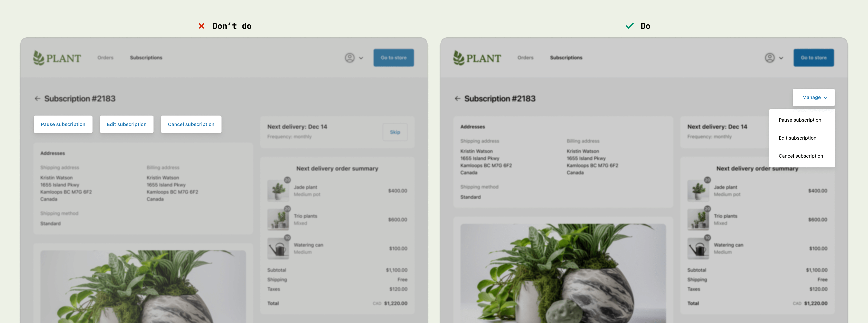Image resolution: width=868 pixels, height=323 pixels.
Task: Click Skip next to Next delivery Dec 14
Action: click(x=395, y=132)
